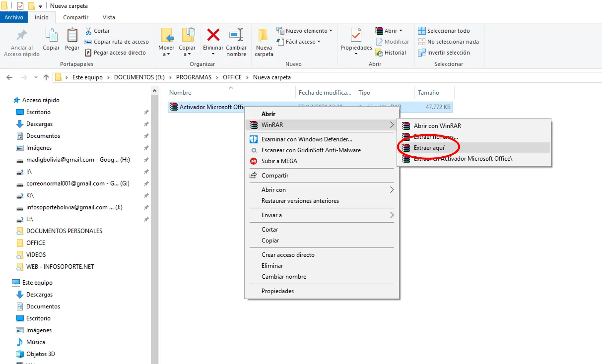Click the red Eliminar X icon
Screen dimensions: 602x364
213,35
